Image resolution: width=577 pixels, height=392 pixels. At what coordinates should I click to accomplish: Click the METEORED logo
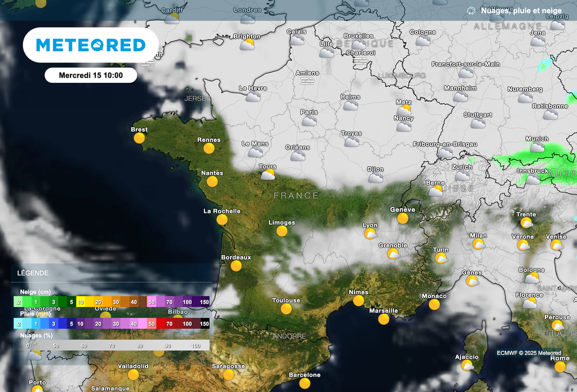pyautogui.click(x=90, y=44)
